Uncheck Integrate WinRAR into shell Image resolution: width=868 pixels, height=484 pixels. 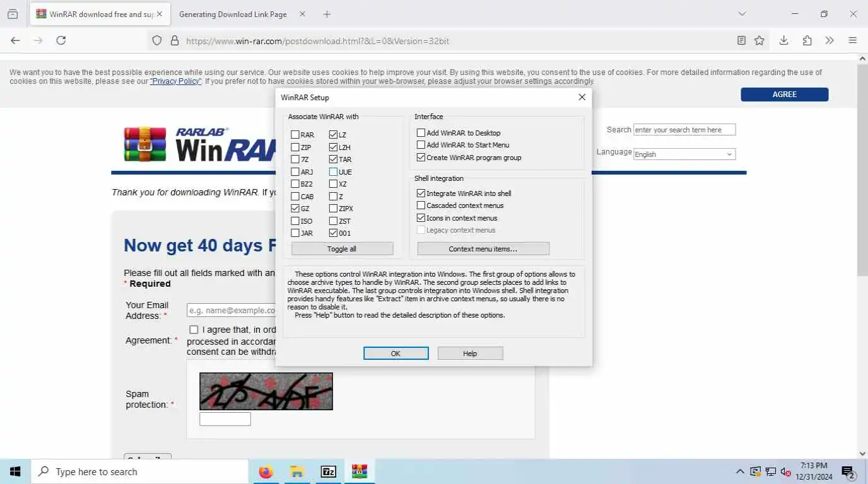tap(421, 193)
